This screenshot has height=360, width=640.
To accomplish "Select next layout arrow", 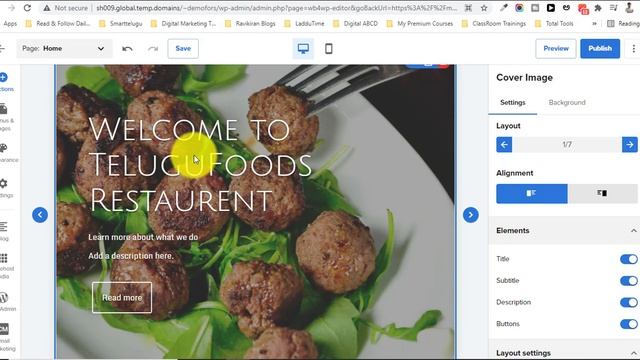I will point(630,144).
